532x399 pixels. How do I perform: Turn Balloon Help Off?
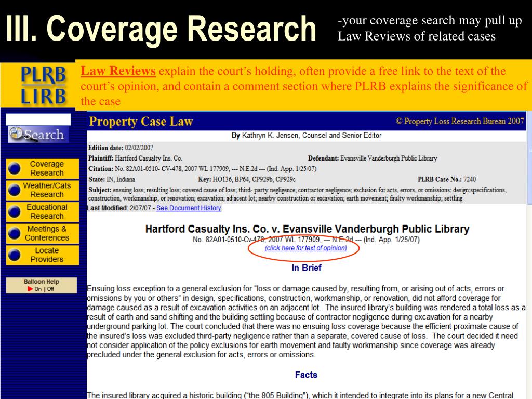coord(50,289)
